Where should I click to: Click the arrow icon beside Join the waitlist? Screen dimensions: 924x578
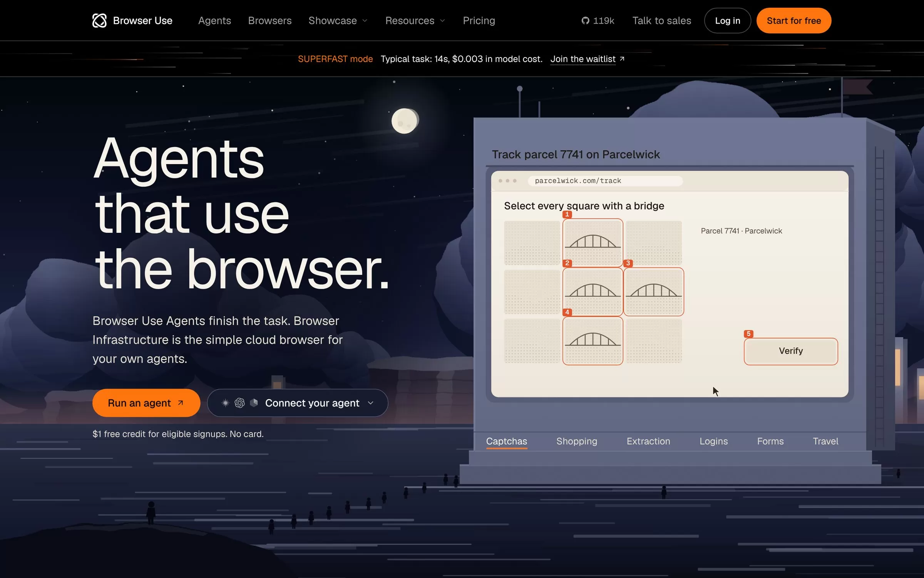click(x=622, y=59)
